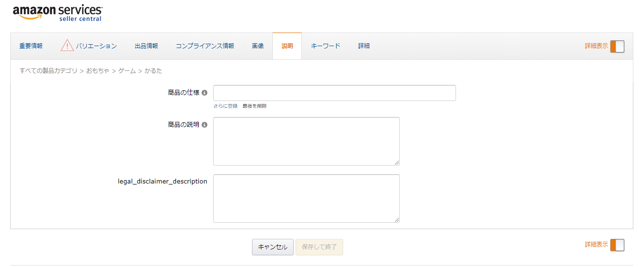Open the 出品情報 tab
644x267 pixels.
146,46
